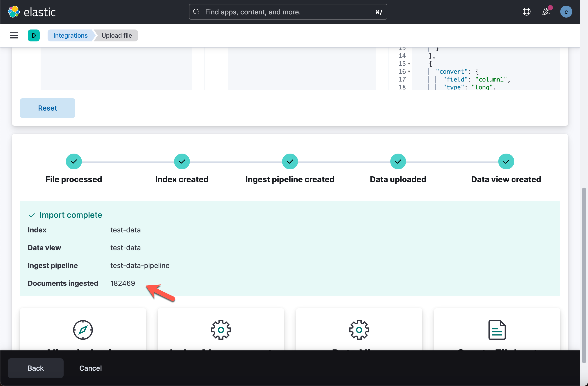
Task: Click the Elastic logo icon
Action: click(x=14, y=12)
